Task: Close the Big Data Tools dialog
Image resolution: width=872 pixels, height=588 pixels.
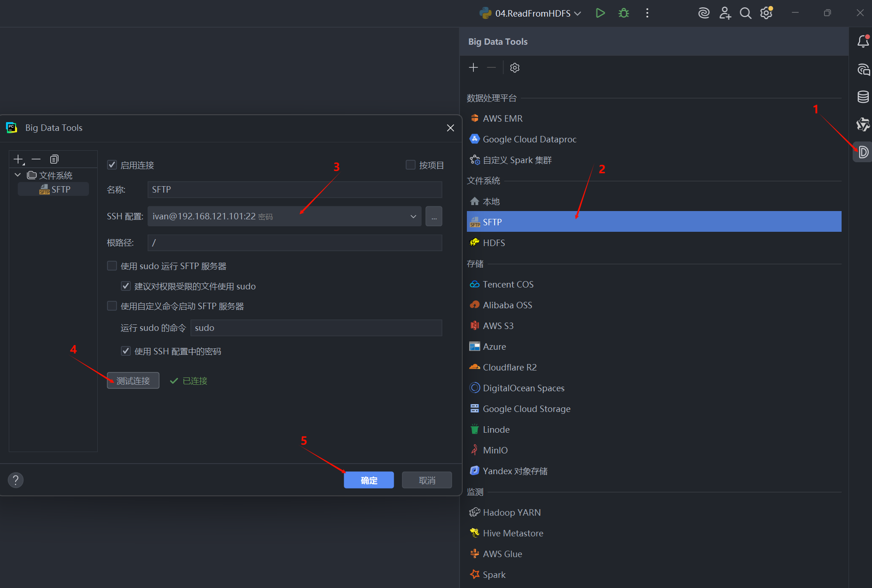Action: [x=450, y=128]
